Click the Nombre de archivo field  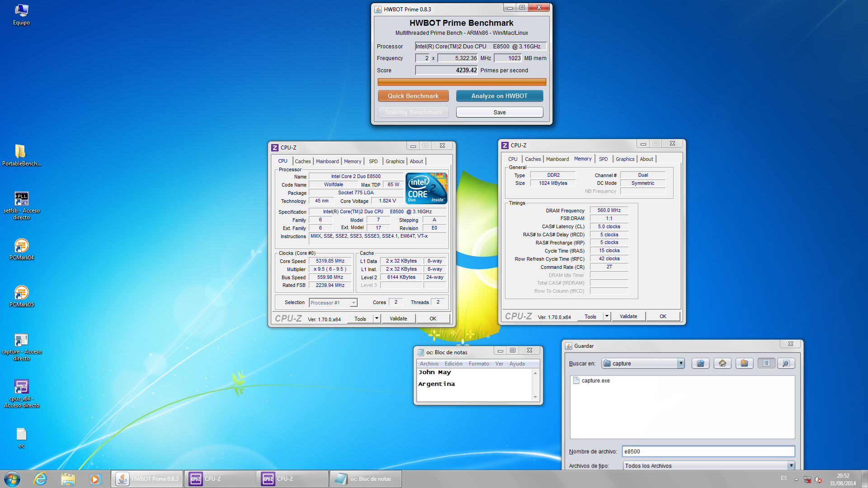click(x=708, y=451)
